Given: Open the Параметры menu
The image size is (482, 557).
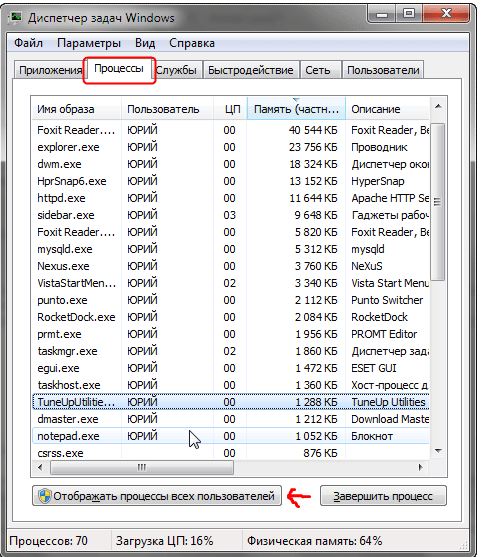Looking at the screenshot, I should [89, 43].
